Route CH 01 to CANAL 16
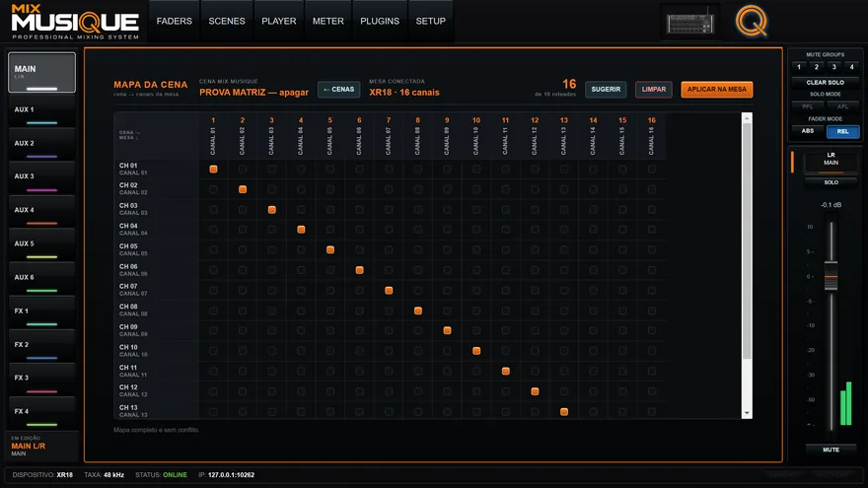This screenshot has width=868, height=488. 652,170
